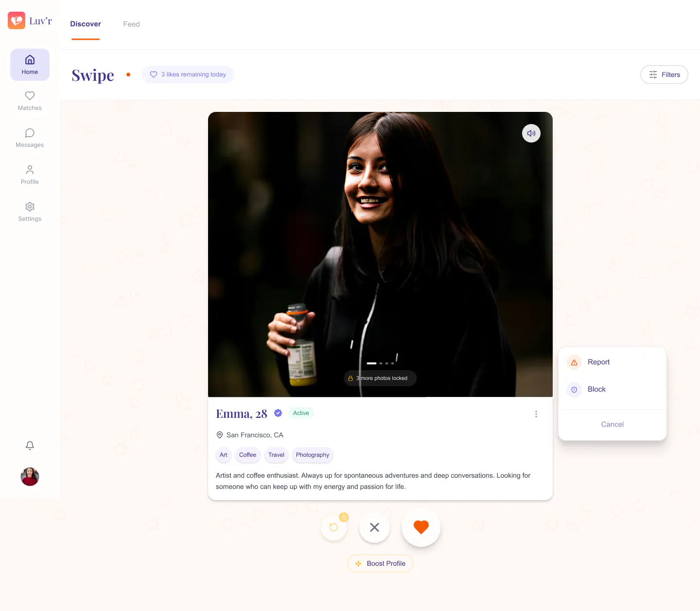Go to Messages in sidebar
Viewport: 700px width, 611px height.
pos(30,138)
